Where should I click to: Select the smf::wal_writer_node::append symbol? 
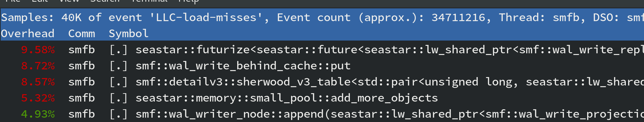tap(390, 114)
